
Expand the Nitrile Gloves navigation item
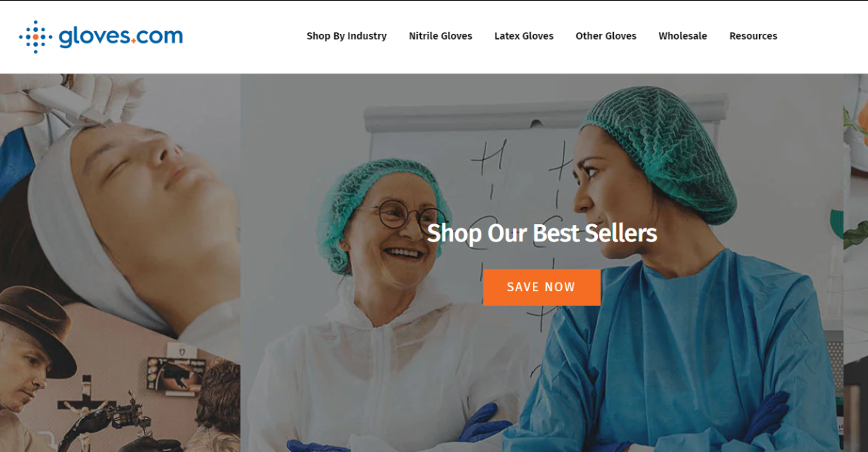tap(440, 36)
